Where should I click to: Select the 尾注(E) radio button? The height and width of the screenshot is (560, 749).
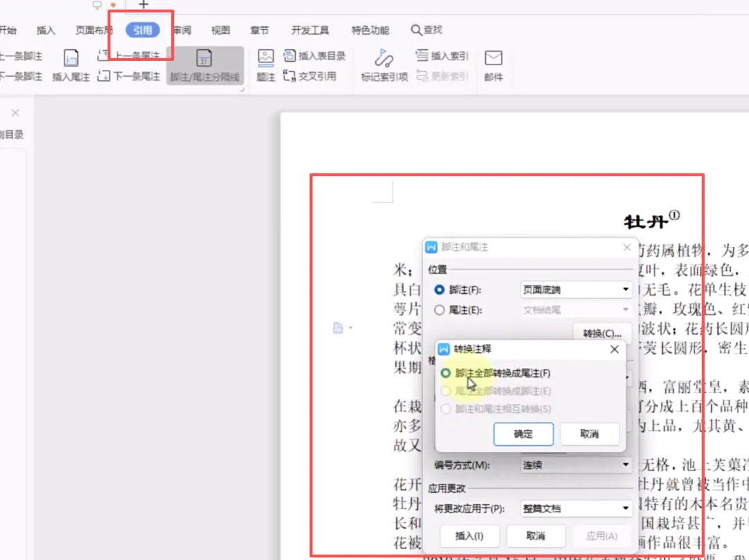click(439, 310)
